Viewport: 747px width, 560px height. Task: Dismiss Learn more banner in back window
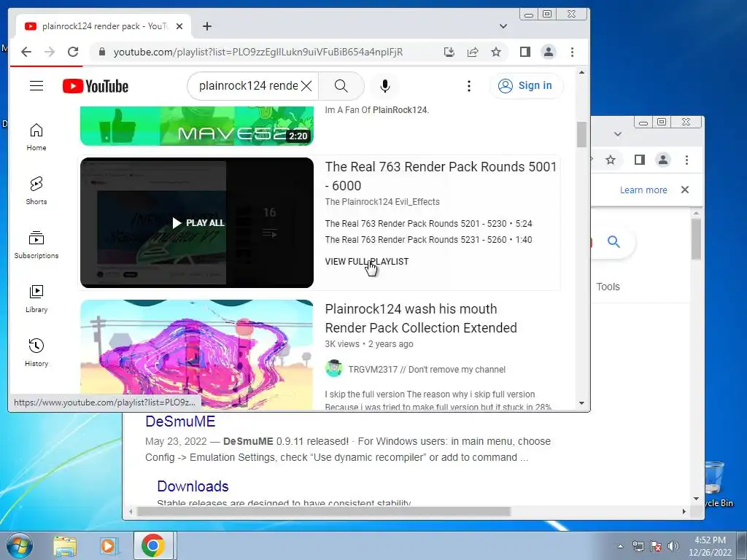tap(685, 190)
